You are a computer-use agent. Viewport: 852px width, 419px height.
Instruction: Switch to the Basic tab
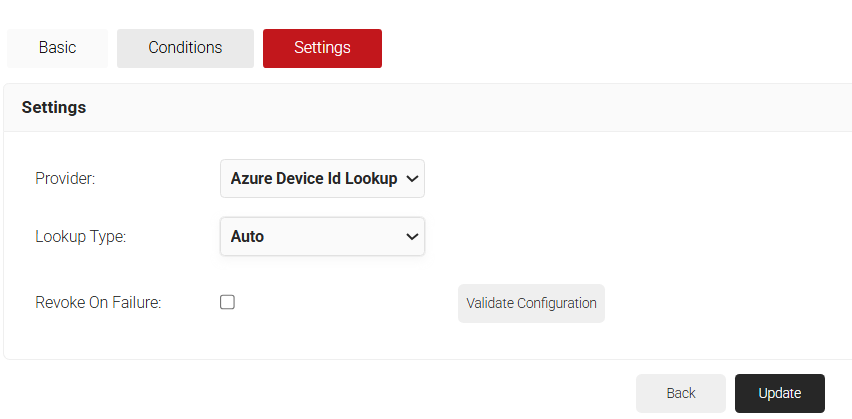57,48
